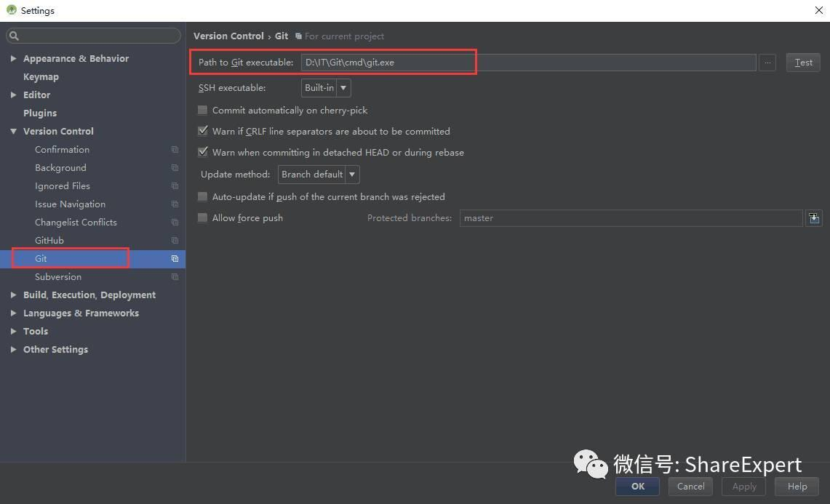The height and width of the screenshot is (504, 830).
Task: Click the For current project icon in breadcrumb
Action: pos(298,36)
